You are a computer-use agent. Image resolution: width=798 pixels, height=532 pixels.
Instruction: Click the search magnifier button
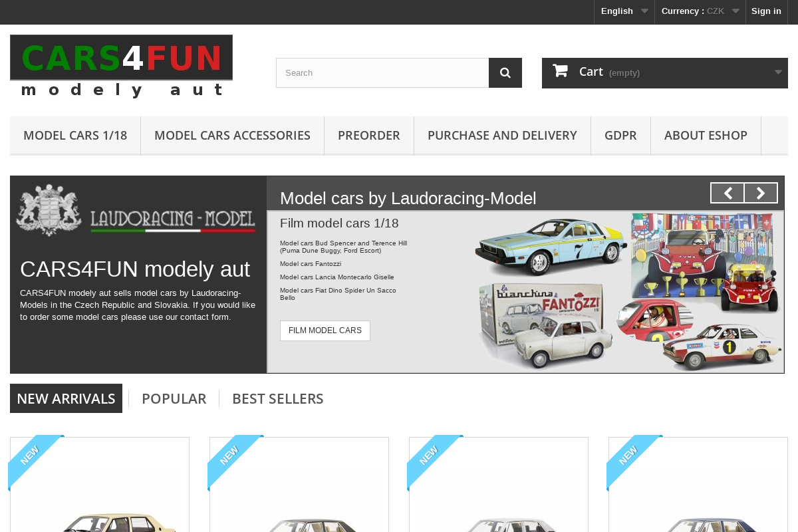click(x=505, y=72)
